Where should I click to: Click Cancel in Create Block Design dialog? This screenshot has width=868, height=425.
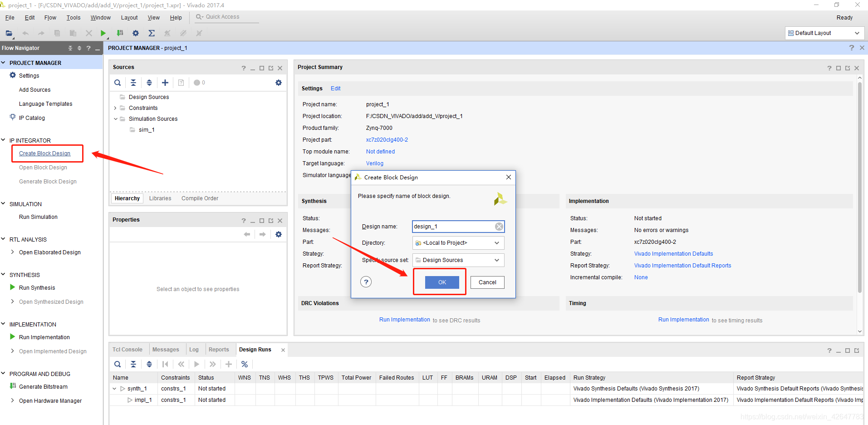(487, 282)
